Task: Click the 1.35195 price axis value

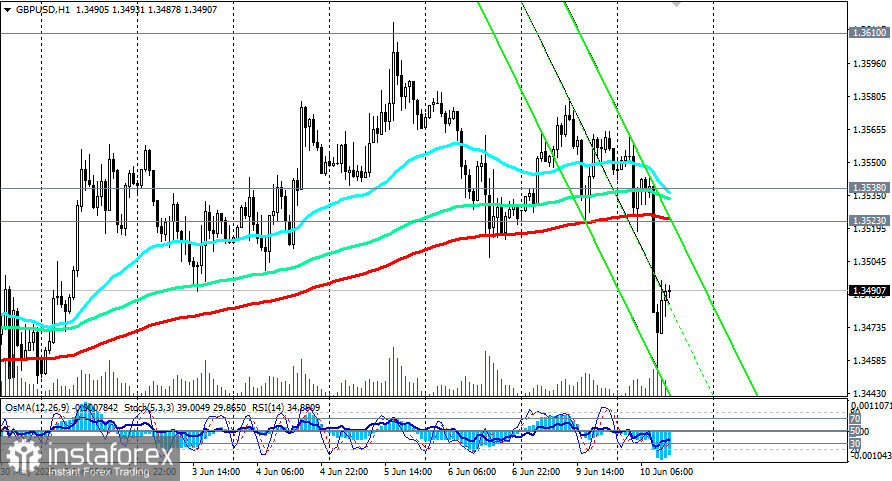Action: [x=870, y=229]
